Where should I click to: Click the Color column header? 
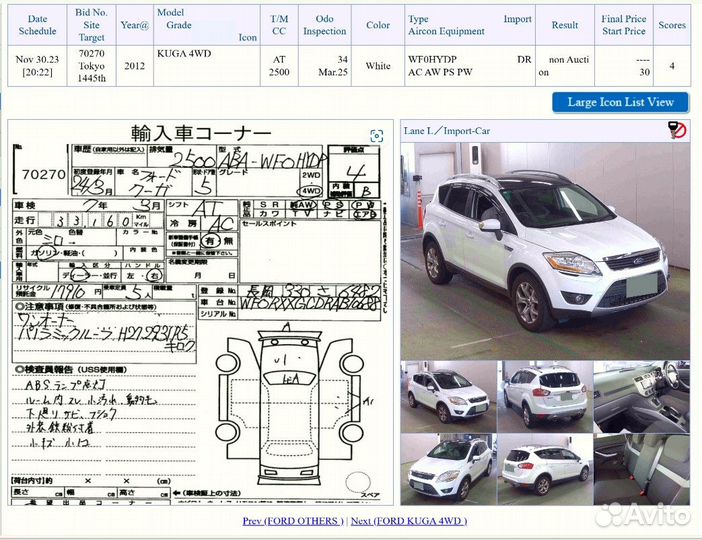378,25
